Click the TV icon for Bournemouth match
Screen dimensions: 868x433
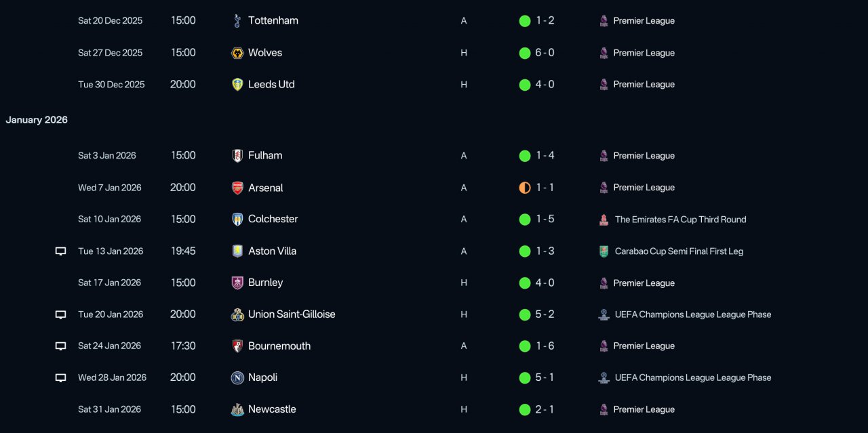pyautogui.click(x=60, y=346)
